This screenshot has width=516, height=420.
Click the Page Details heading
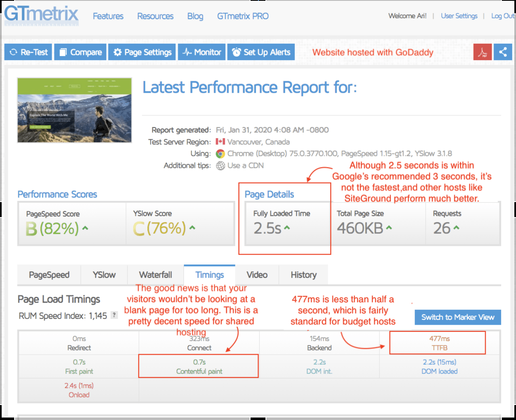point(269,194)
